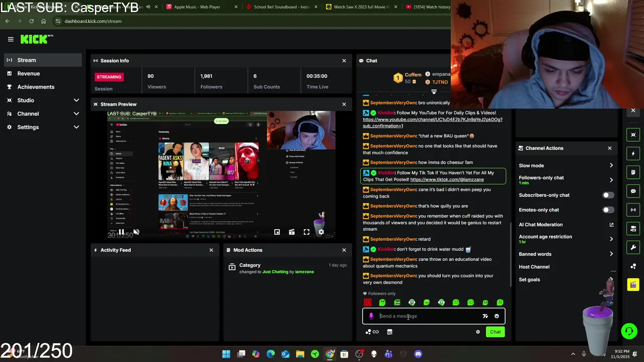The image size is (644, 362).
Task: Close the Activity Feed panel
Action: [211, 250]
